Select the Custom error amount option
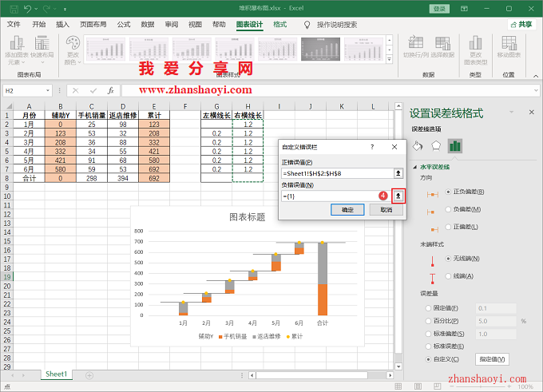Viewport: 543px width, 392px height. click(x=428, y=359)
